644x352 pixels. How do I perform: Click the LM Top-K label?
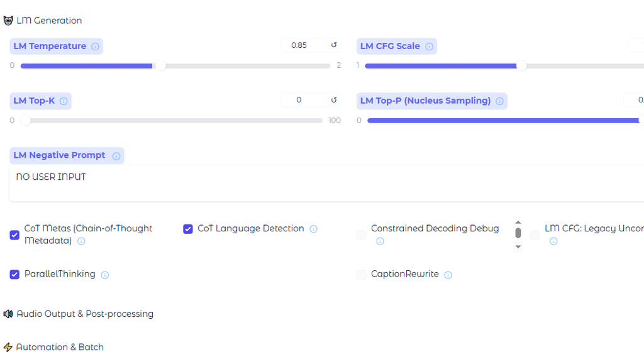(34, 101)
